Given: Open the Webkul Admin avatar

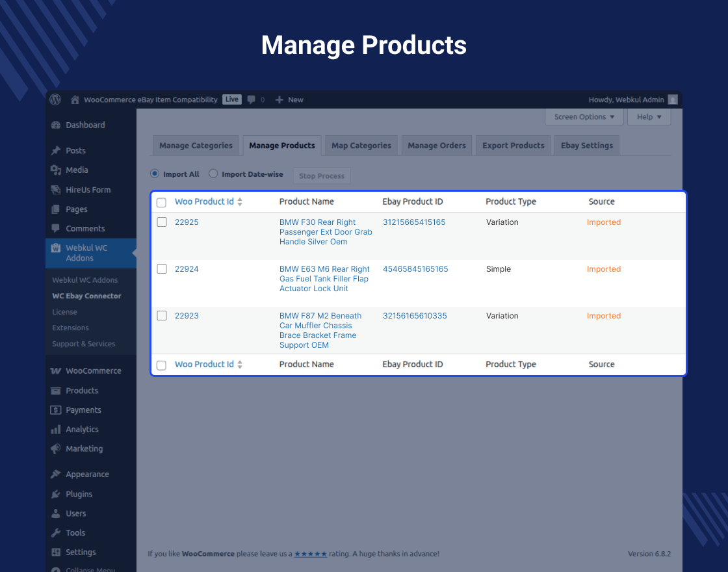Looking at the screenshot, I should pos(672,100).
